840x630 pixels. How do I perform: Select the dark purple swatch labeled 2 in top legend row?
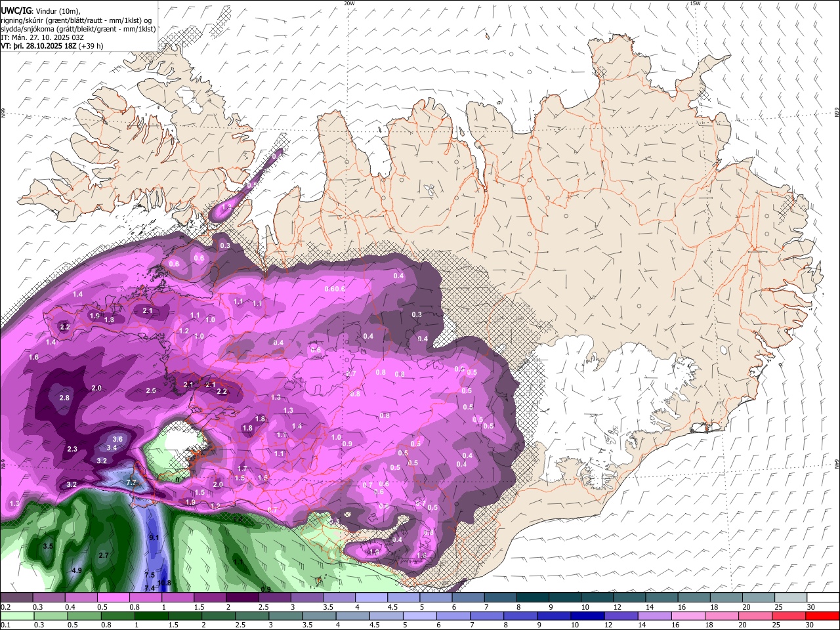coord(243,597)
